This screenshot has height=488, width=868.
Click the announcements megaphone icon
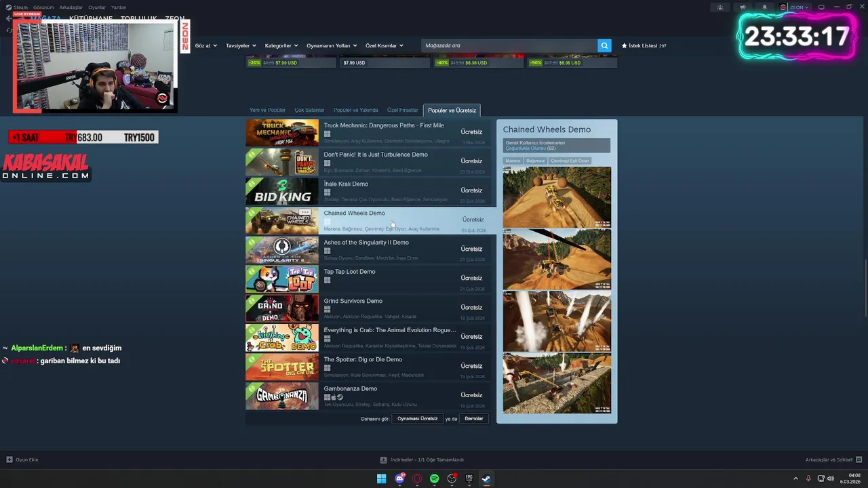click(x=743, y=7)
